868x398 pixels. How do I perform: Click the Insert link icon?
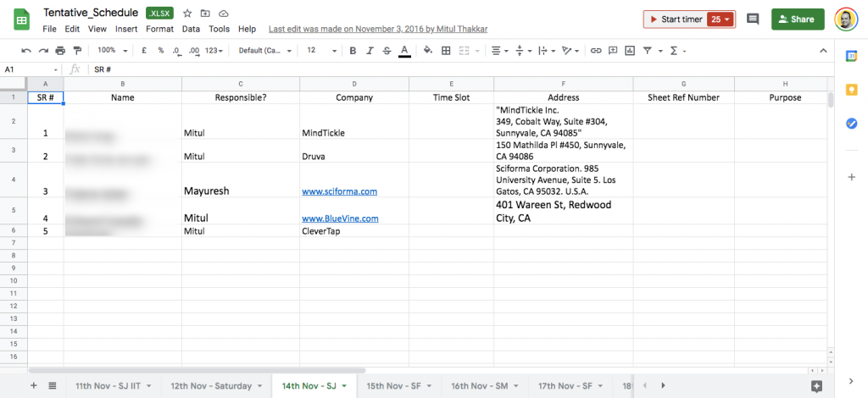596,50
